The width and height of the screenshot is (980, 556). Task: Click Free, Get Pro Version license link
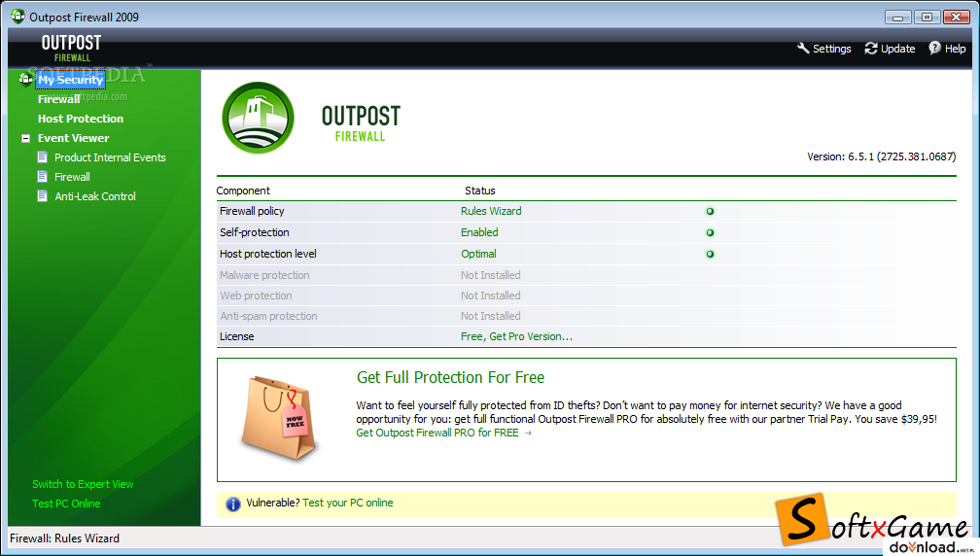pos(516,336)
